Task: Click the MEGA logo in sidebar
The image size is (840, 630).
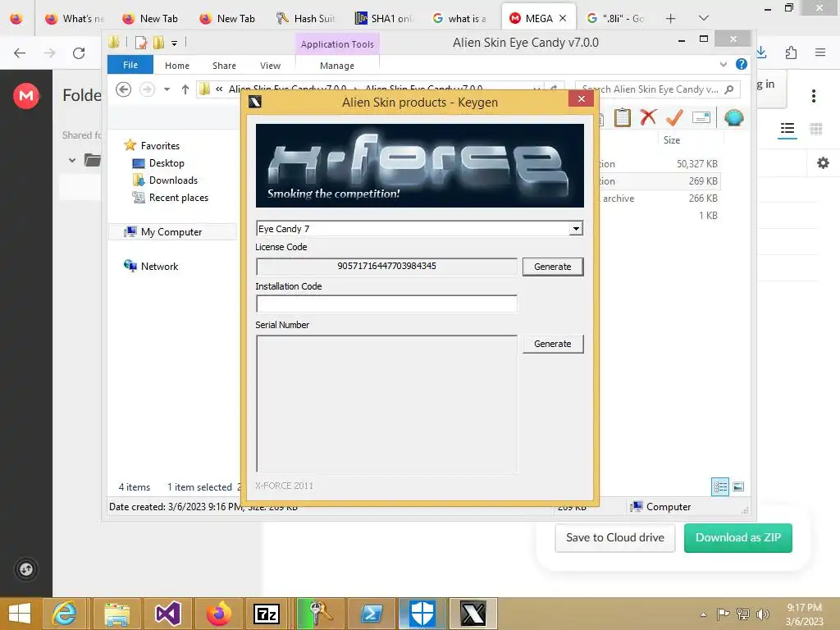Action: pos(26,96)
